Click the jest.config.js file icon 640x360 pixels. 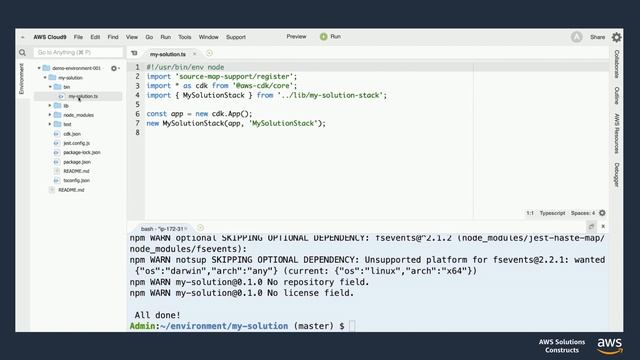[x=57, y=143]
